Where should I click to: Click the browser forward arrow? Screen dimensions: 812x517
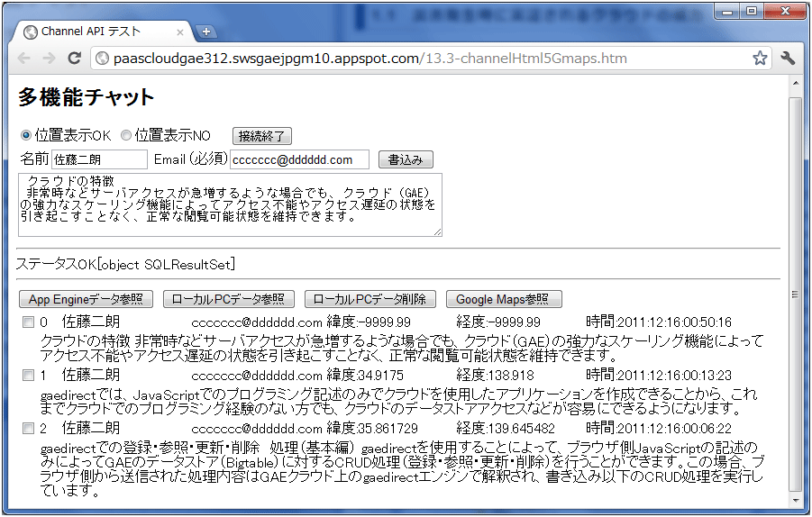(x=49, y=58)
